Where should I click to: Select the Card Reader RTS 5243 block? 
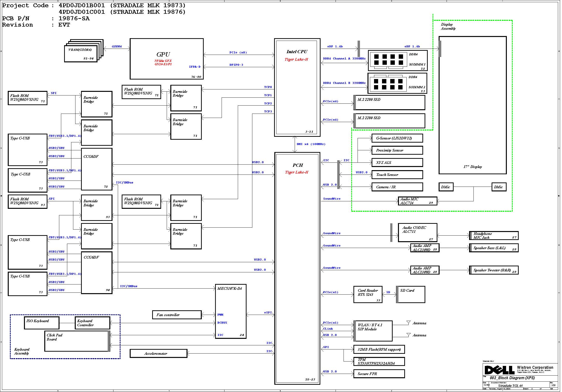(368, 295)
